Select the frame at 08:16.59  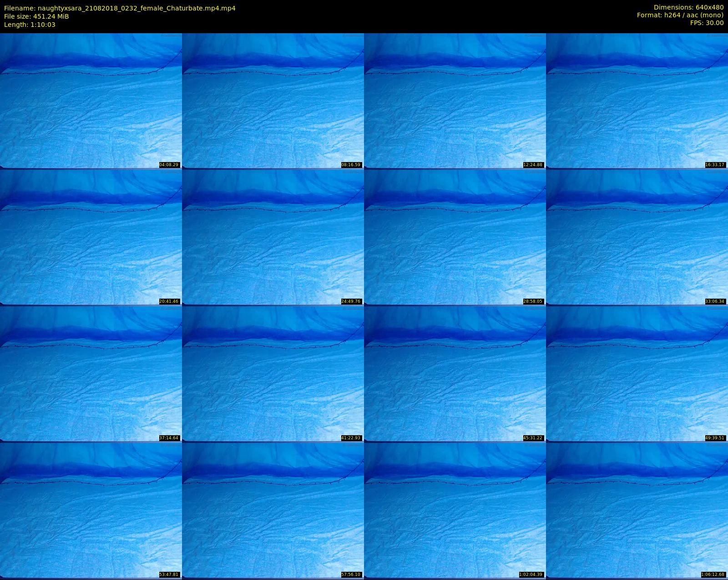tap(273, 101)
